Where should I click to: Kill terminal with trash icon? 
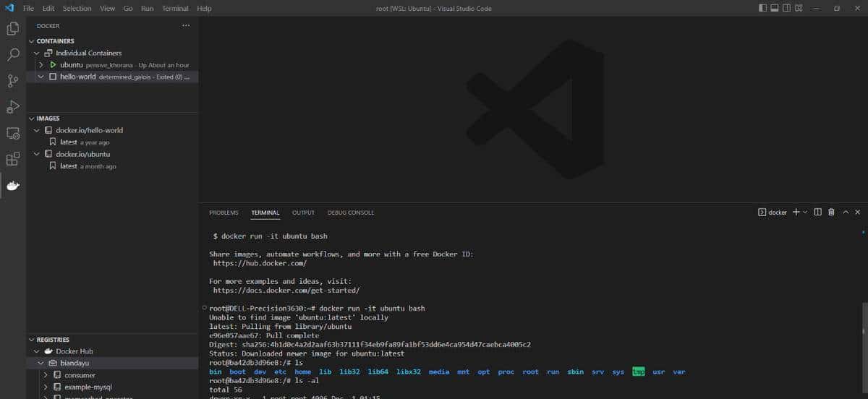pyautogui.click(x=831, y=212)
